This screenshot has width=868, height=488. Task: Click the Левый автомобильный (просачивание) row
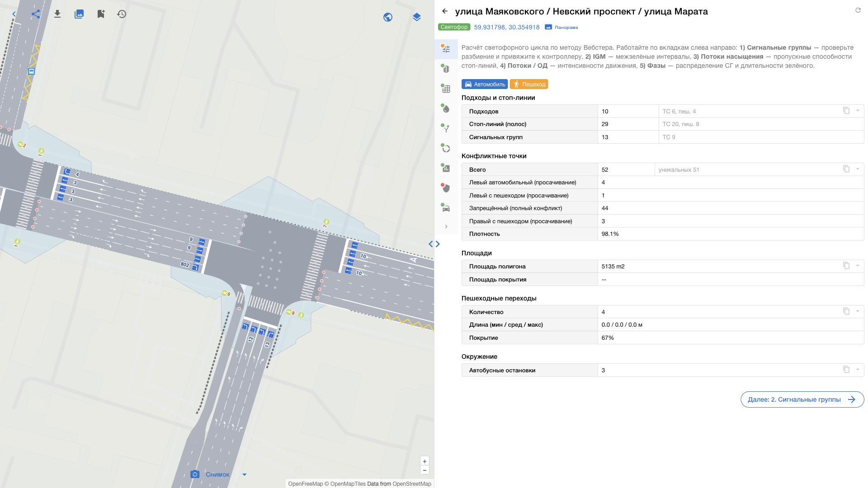663,183
